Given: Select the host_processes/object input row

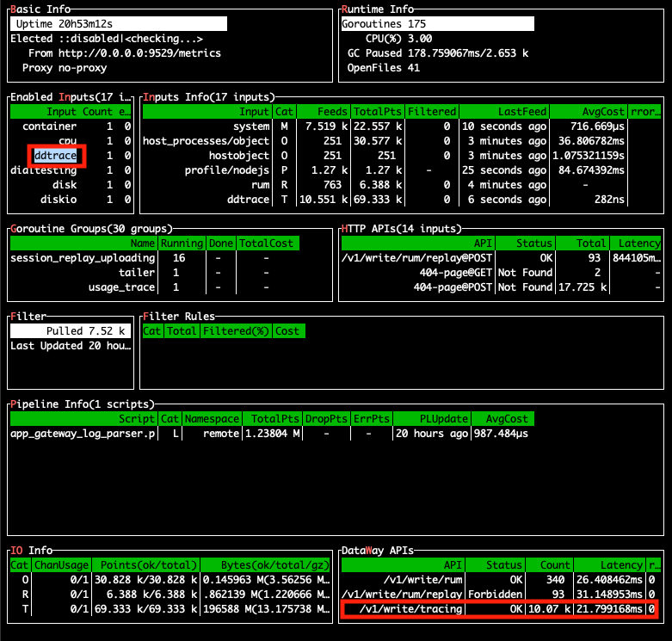Looking at the screenshot, I should coord(402,141).
